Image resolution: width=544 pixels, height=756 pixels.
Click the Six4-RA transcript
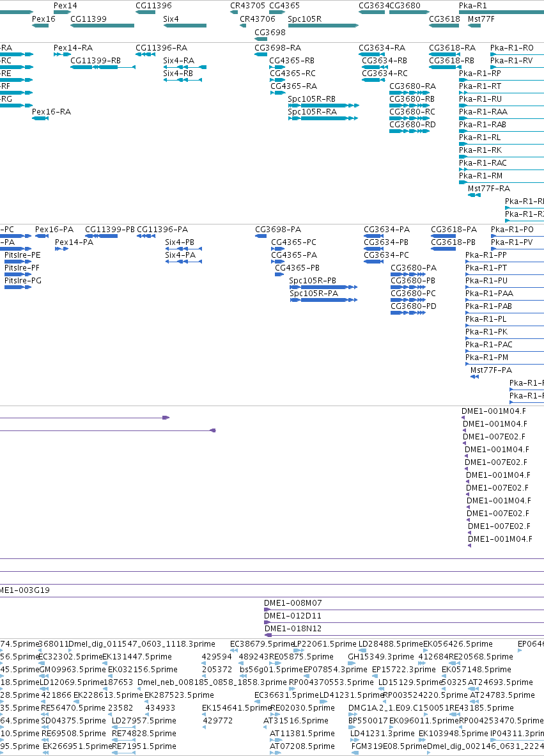(185, 67)
